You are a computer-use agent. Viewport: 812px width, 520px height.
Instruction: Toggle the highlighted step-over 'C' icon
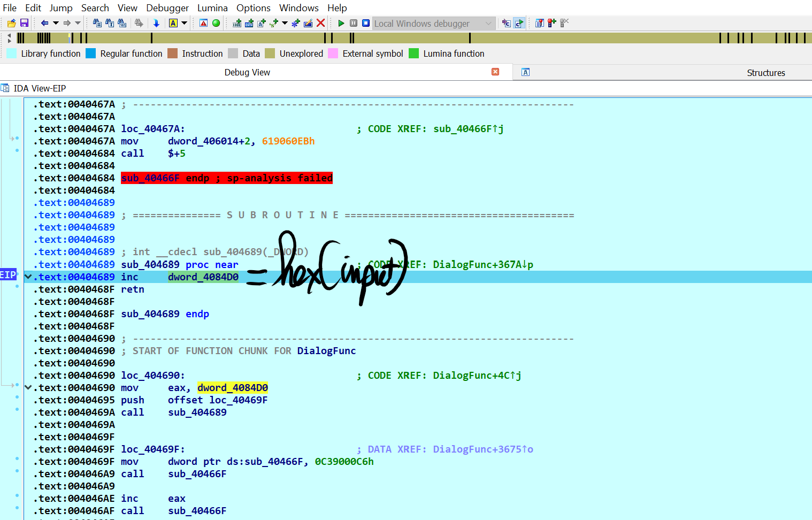(x=519, y=23)
